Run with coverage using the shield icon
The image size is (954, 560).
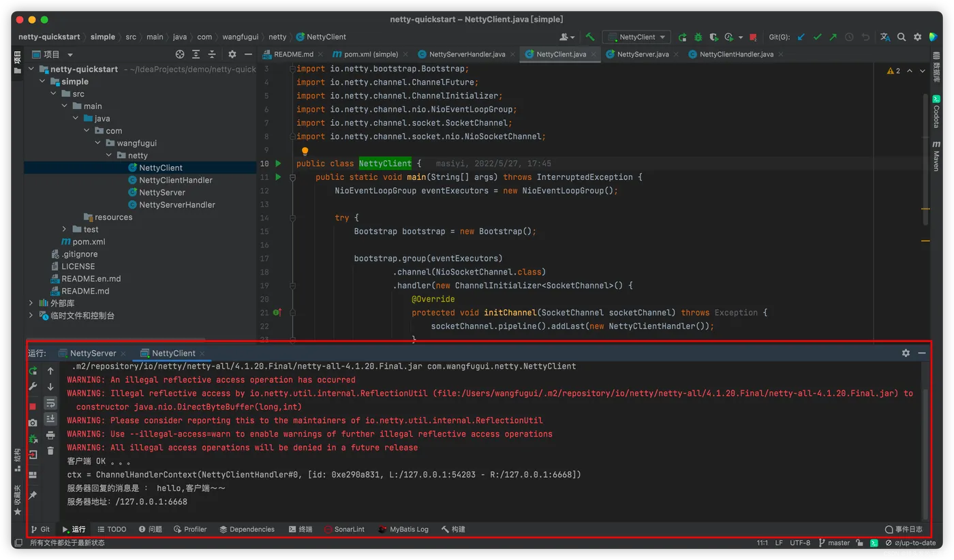coord(713,37)
